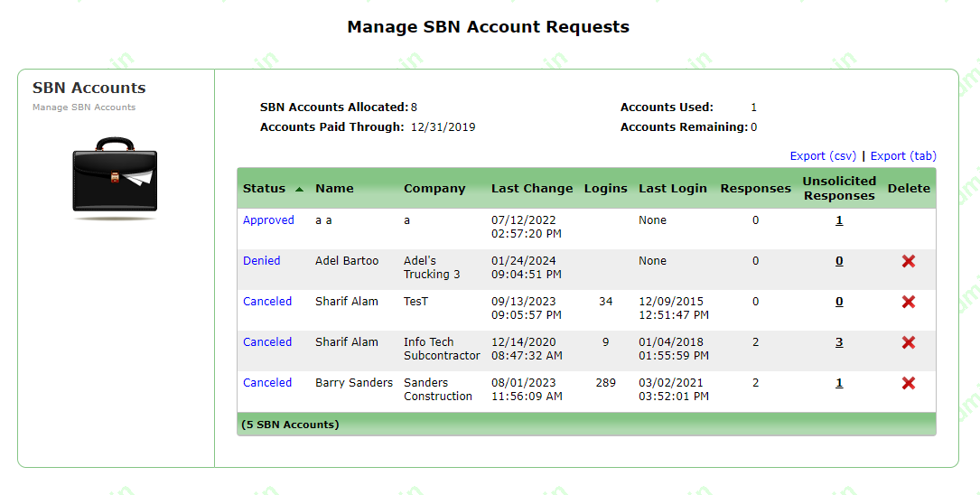980x495 pixels.
Task: Remove Barry Sanders' account with the red X
Action: click(909, 383)
